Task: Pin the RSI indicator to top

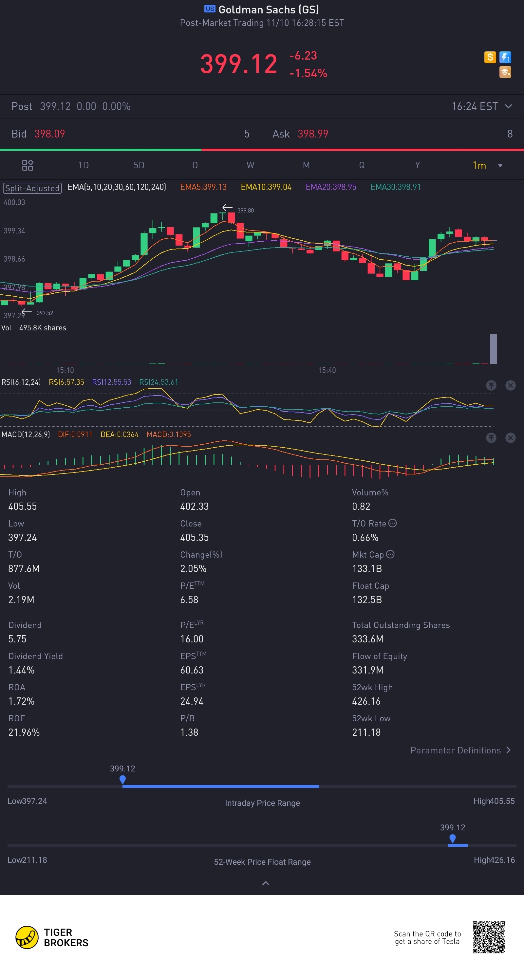Action: 491,385
